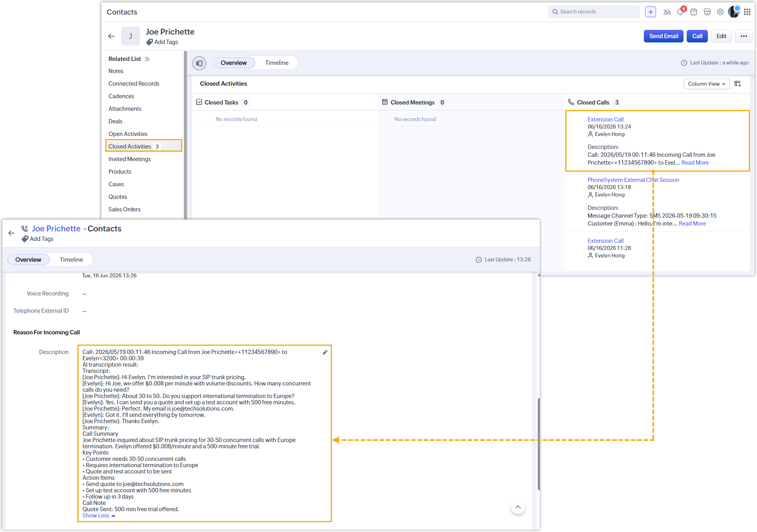
Task: Click the J contact avatar thumbnail
Action: [x=130, y=36]
